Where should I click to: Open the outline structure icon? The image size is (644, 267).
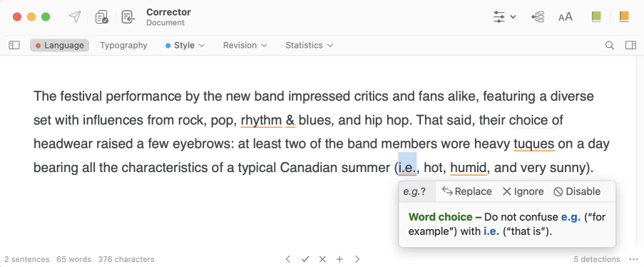click(x=538, y=17)
